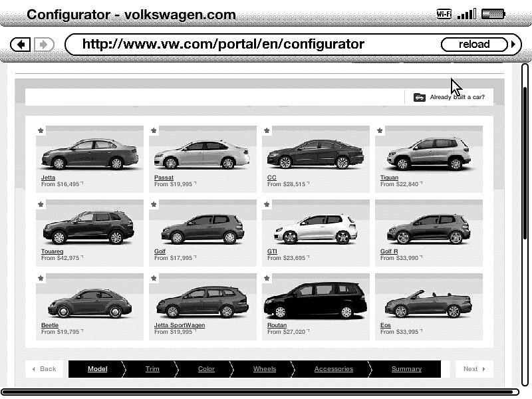Viewport: 532px width, 399px height.
Task: Click the browser back arrow button
Action: (x=21, y=45)
